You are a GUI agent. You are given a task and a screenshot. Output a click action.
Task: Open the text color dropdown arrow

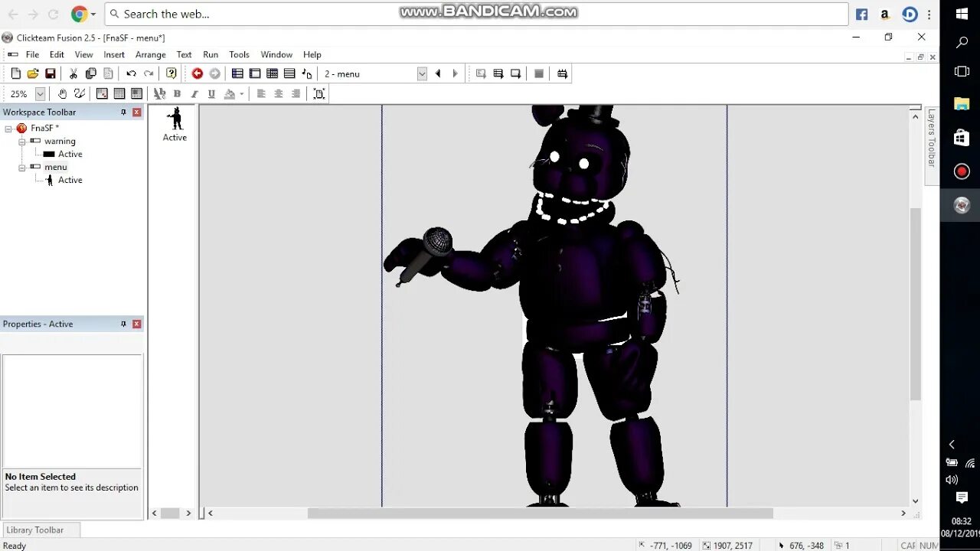pyautogui.click(x=241, y=94)
